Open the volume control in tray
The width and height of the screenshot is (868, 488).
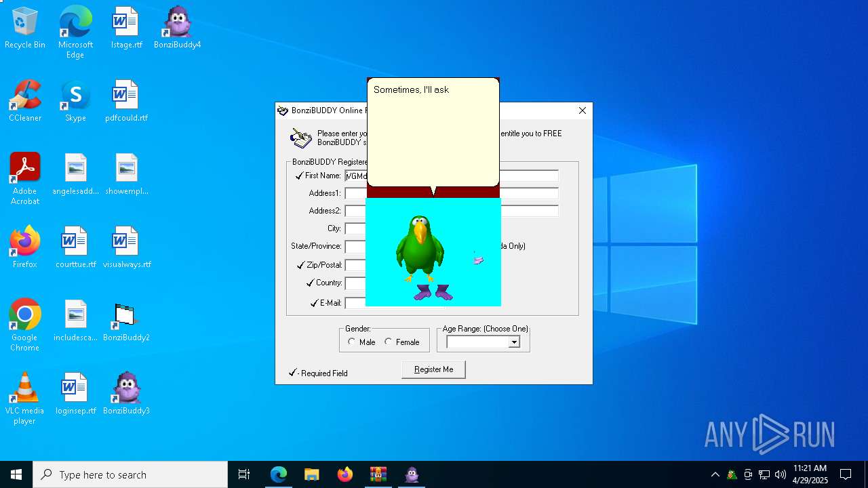click(781, 474)
